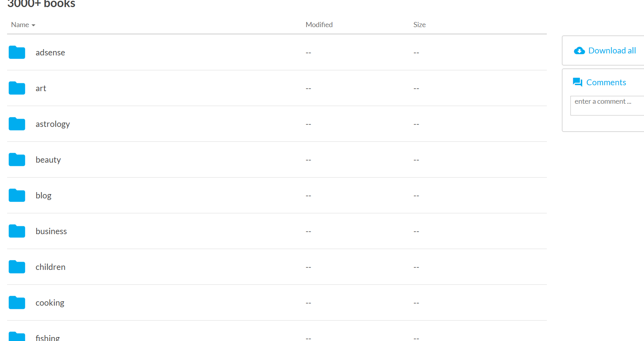Viewport: 644px width, 341px height.
Task: Select the astrology folder icon
Action: 17,124
